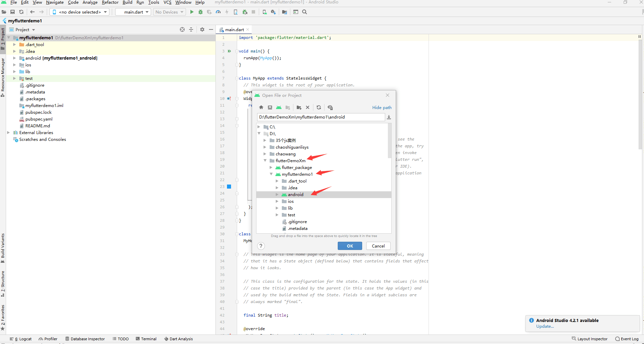Toggle Show Hidden Files eye icon in dialog
The width and height of the screenshot is (644, 344).
click(x=330, y=107)
